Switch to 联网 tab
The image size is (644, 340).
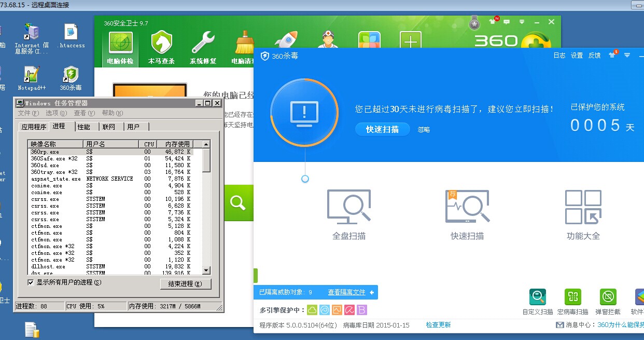tap(109, 127)
